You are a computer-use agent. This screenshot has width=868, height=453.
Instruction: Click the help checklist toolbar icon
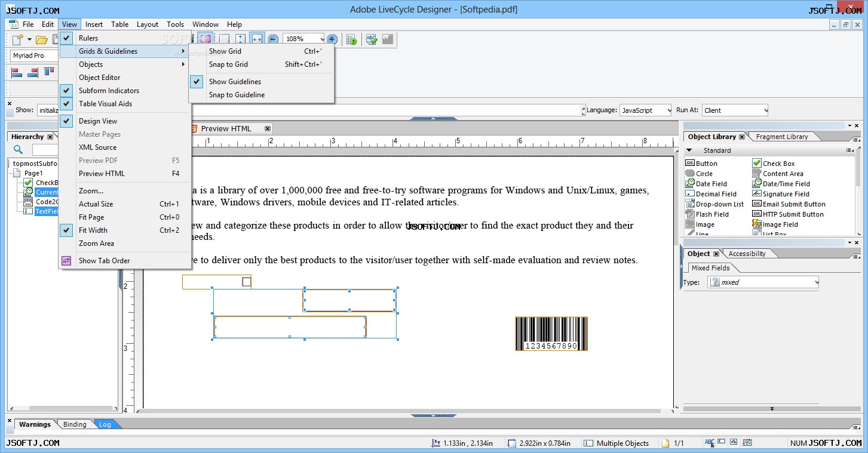[352, 39]
